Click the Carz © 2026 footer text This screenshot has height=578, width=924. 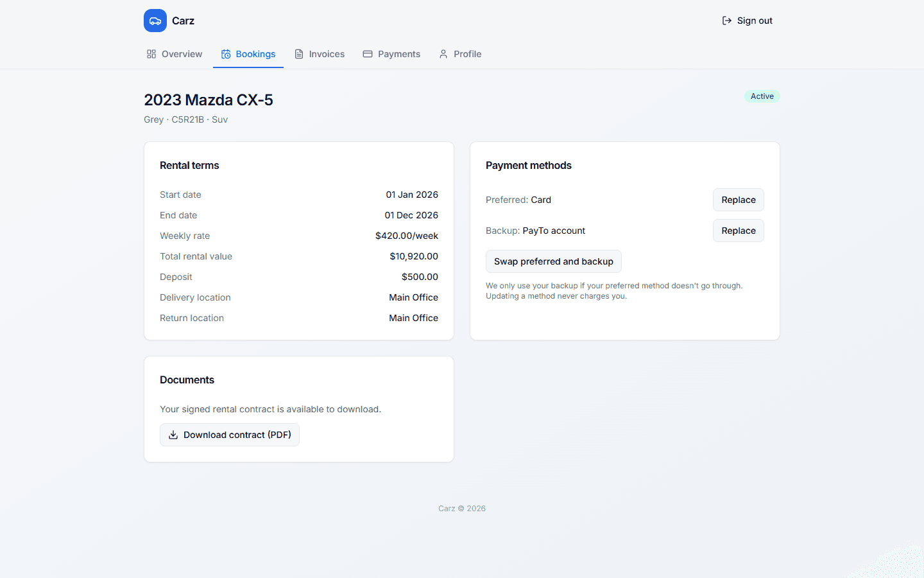pyautogui.click(x=462, y=509)
